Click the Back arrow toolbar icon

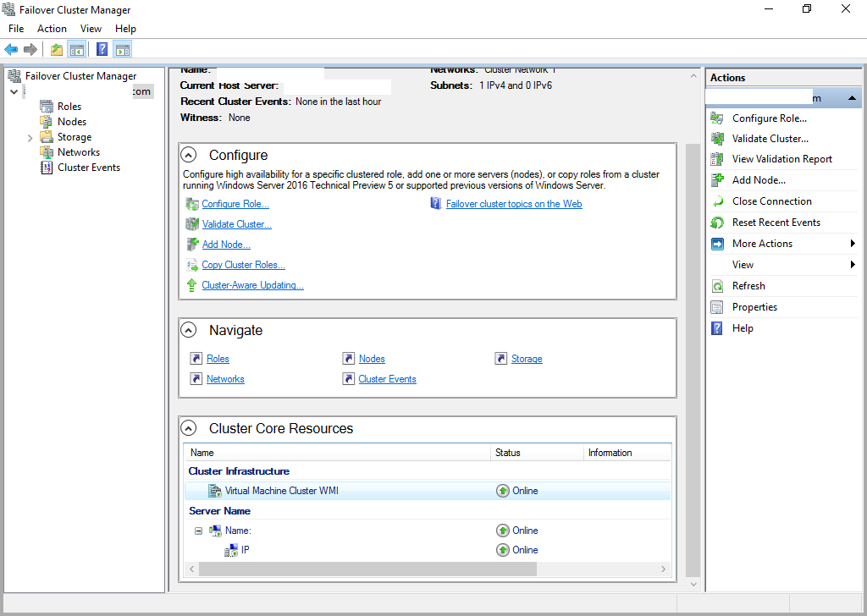(10, 50)
